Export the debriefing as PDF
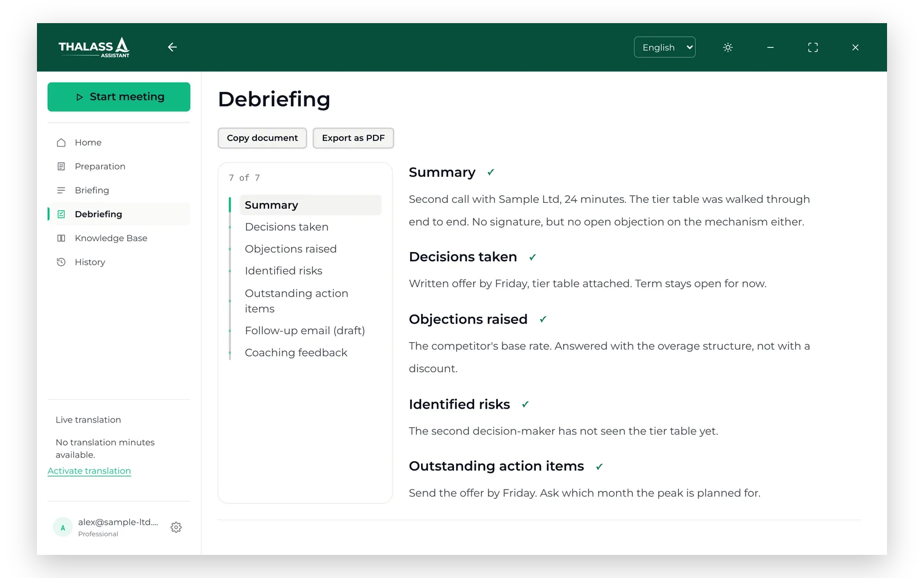Viewport: 924px width, 578px height. pyautogui.click(x=353, y=138)
